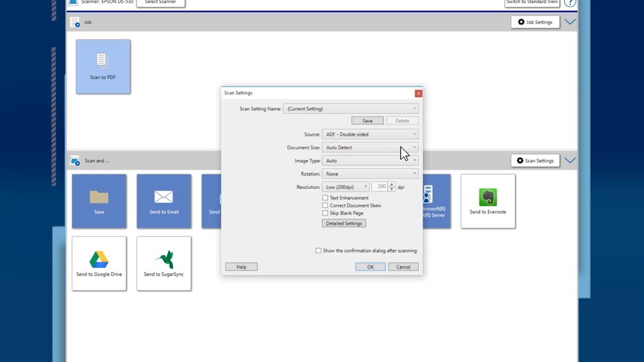644x362 pixels.
Task: Click OK in Scan Settings dialog
Action: 370,267
